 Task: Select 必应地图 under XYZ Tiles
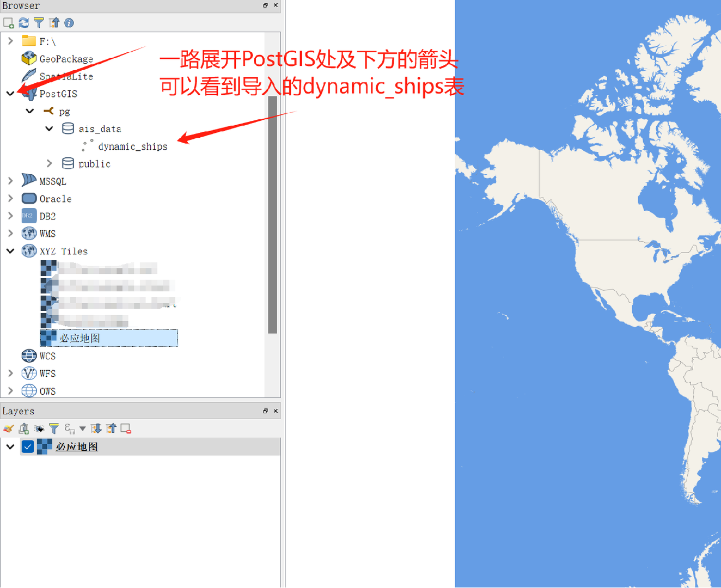109,338
